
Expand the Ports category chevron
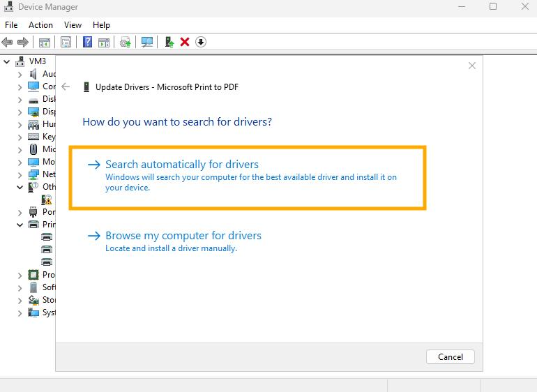tap(20, 213)
